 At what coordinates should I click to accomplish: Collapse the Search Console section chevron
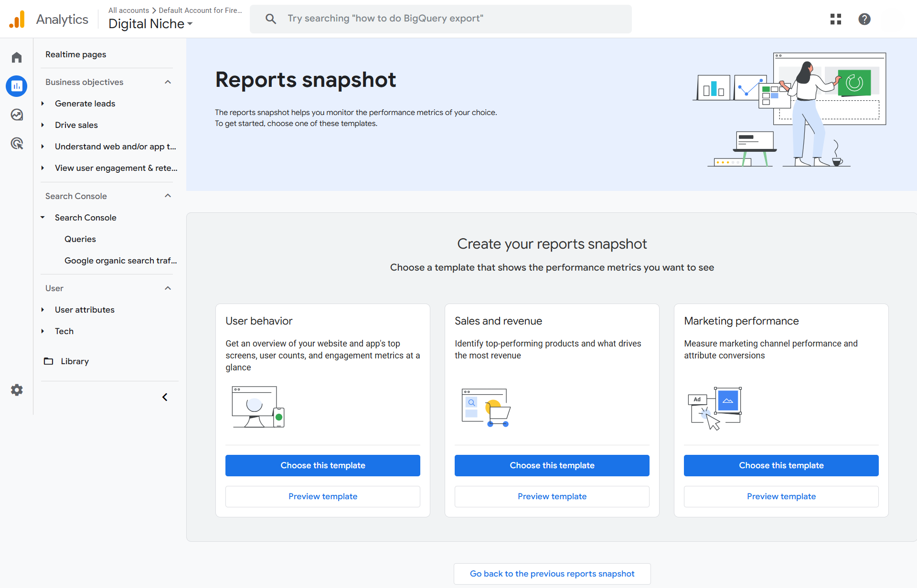click(168, 196)
